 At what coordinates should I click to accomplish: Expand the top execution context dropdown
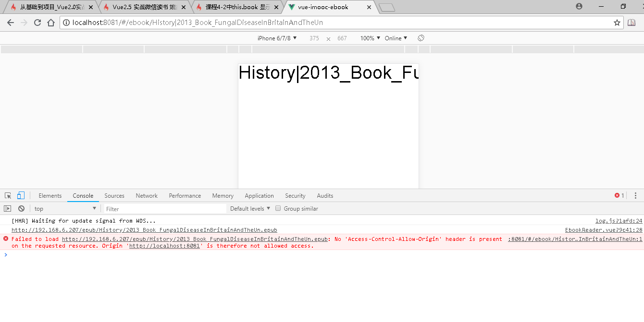[65, 208]
